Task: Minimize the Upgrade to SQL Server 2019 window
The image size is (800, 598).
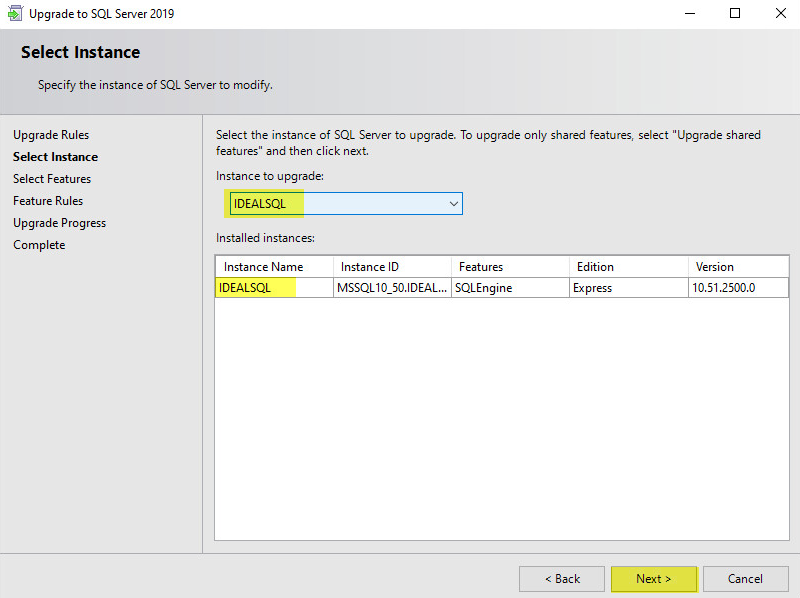Action: [690, 14]
